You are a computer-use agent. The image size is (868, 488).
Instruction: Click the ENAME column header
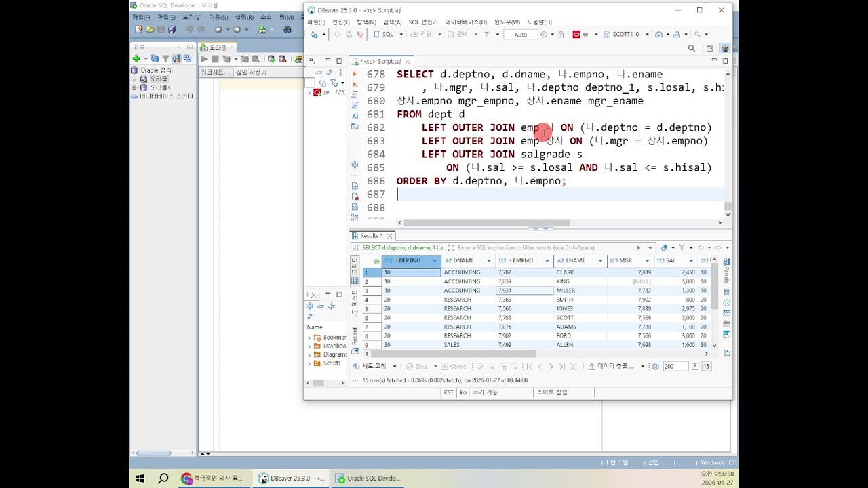pyautogui.click(x=580, y=261)
